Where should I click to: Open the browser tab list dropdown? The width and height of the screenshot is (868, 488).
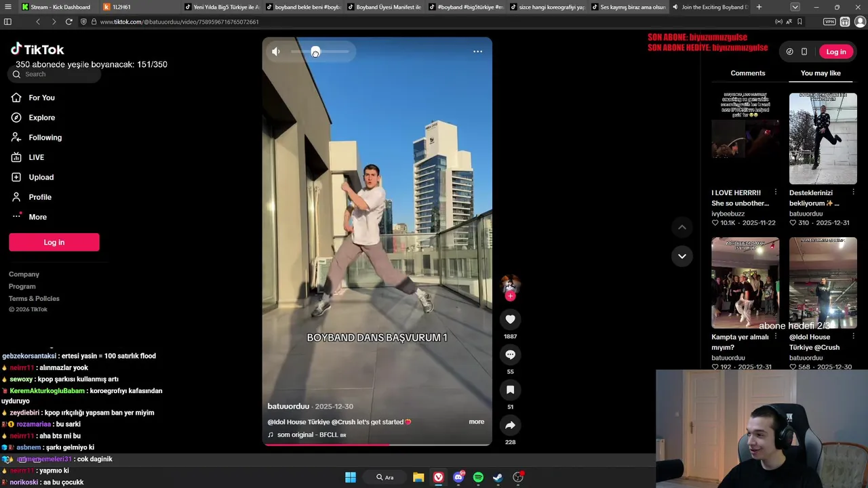click(795, 7)
